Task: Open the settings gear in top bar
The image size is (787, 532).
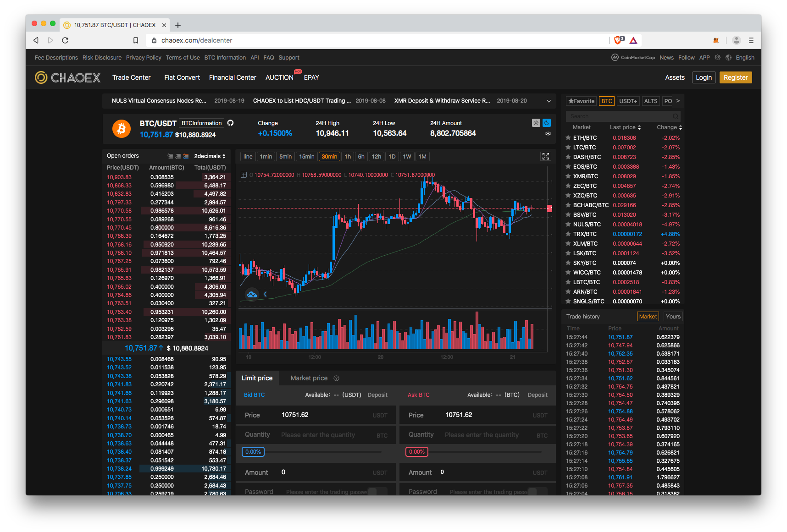Action: 717,57
